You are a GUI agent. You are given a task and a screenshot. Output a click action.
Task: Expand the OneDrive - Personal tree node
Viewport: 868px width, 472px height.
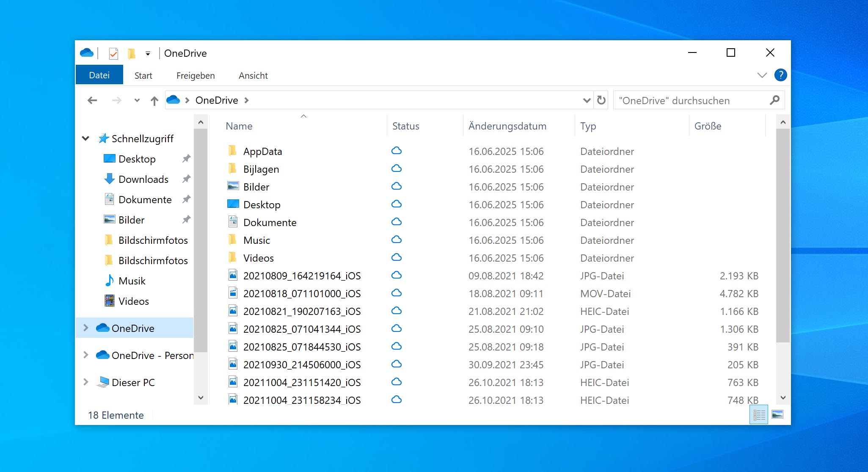86,355
